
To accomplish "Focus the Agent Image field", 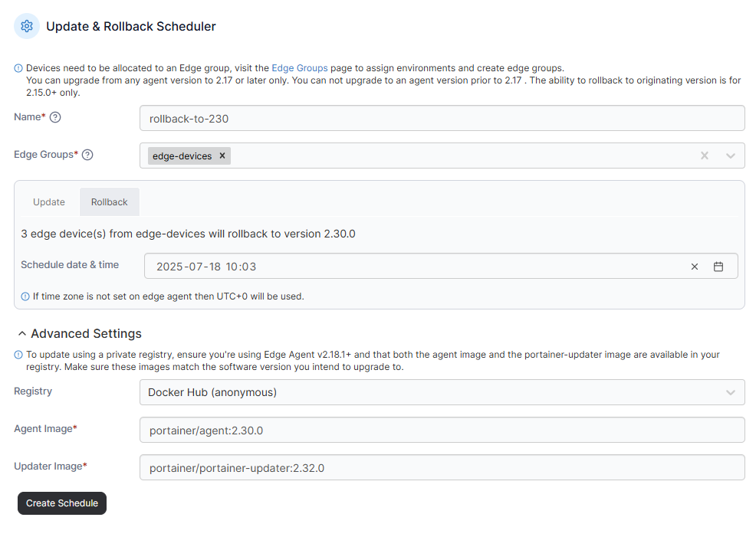I will 442,431.
